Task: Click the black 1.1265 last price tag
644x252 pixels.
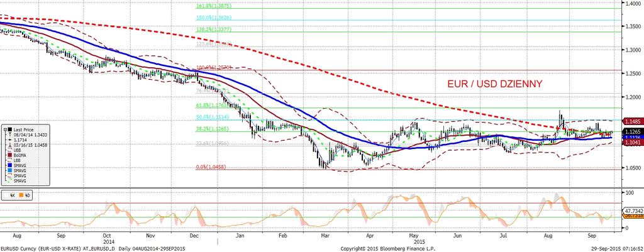Action: 634,132
